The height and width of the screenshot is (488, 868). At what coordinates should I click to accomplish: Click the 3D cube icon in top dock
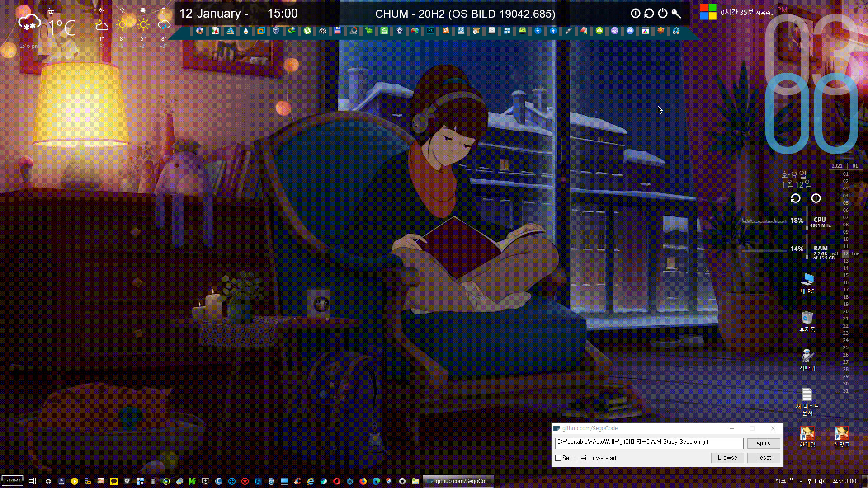click(276, 31)
